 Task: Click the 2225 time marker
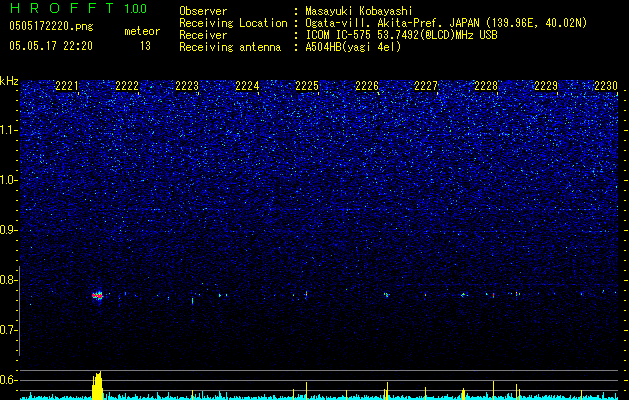point(307,85)
